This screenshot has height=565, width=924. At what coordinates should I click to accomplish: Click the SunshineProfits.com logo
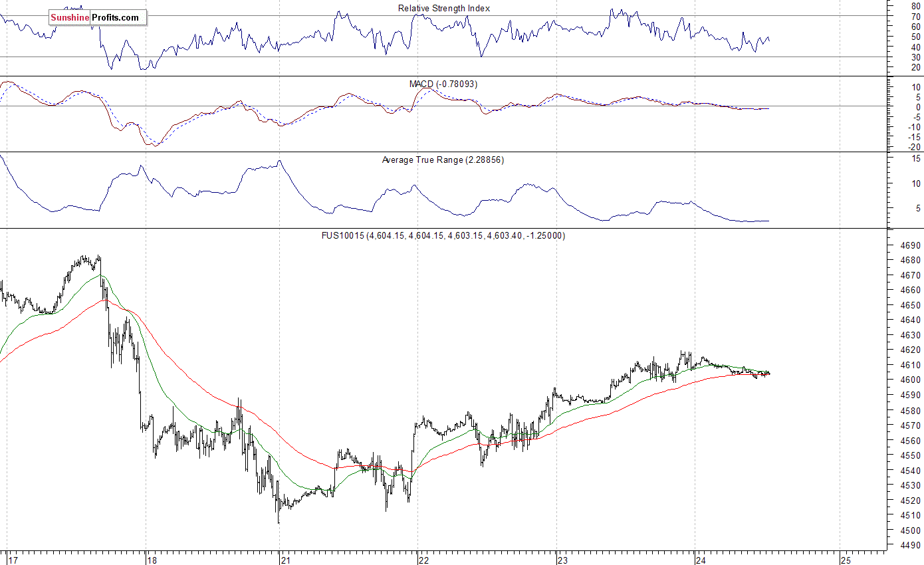(x=97, y=17)
